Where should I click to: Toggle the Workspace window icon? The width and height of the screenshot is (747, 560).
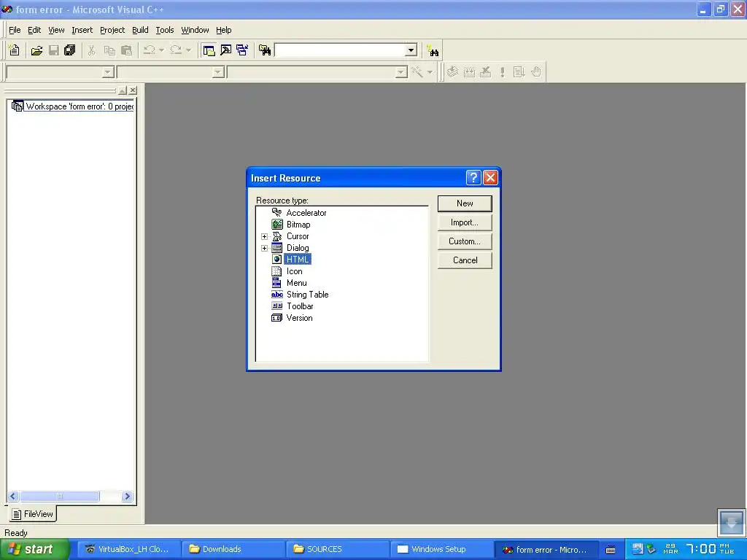208,50
